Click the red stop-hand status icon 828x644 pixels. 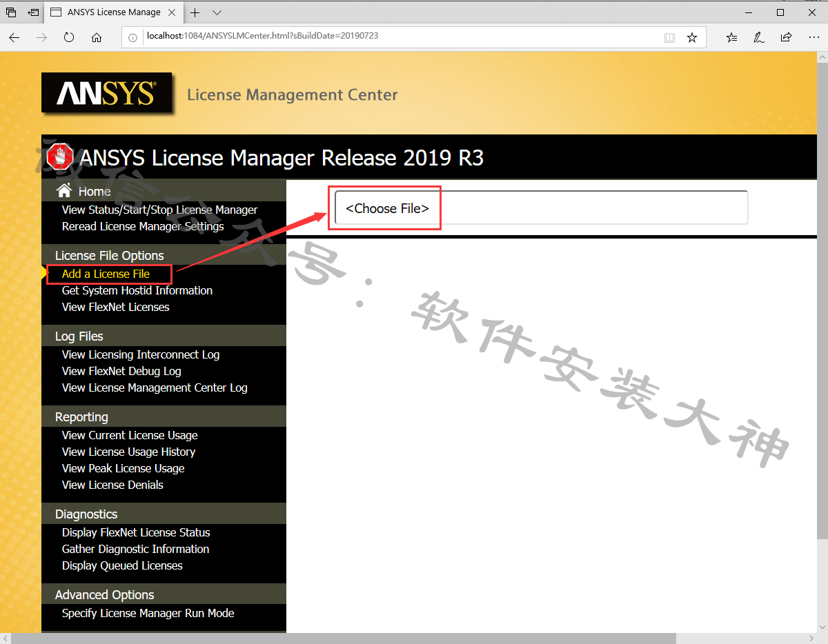pyautogui.click(x=60, y=157)
